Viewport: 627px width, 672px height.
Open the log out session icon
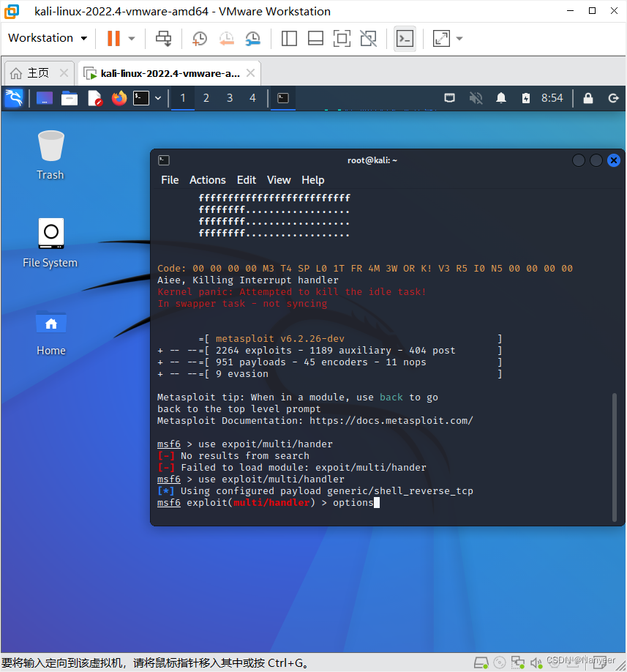click(613, 98)
